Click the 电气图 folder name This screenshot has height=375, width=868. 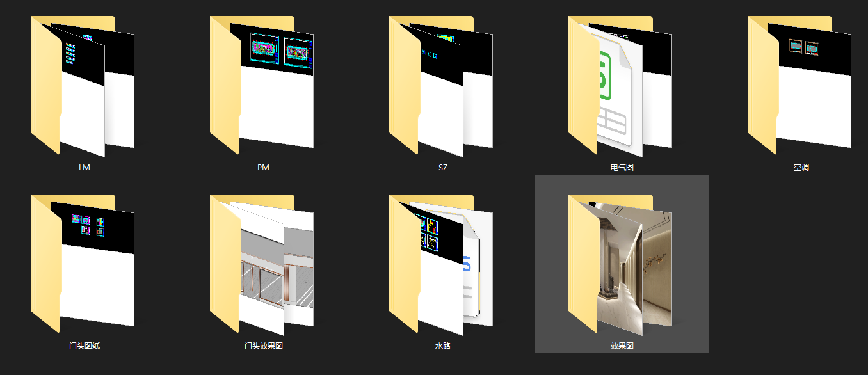tap(622, 168)
